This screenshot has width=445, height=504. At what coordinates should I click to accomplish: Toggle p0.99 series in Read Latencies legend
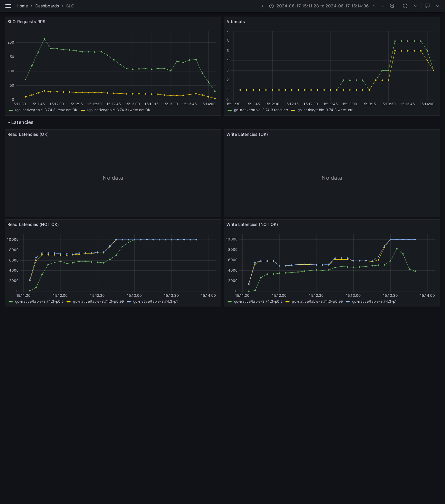tap(98, 302)
